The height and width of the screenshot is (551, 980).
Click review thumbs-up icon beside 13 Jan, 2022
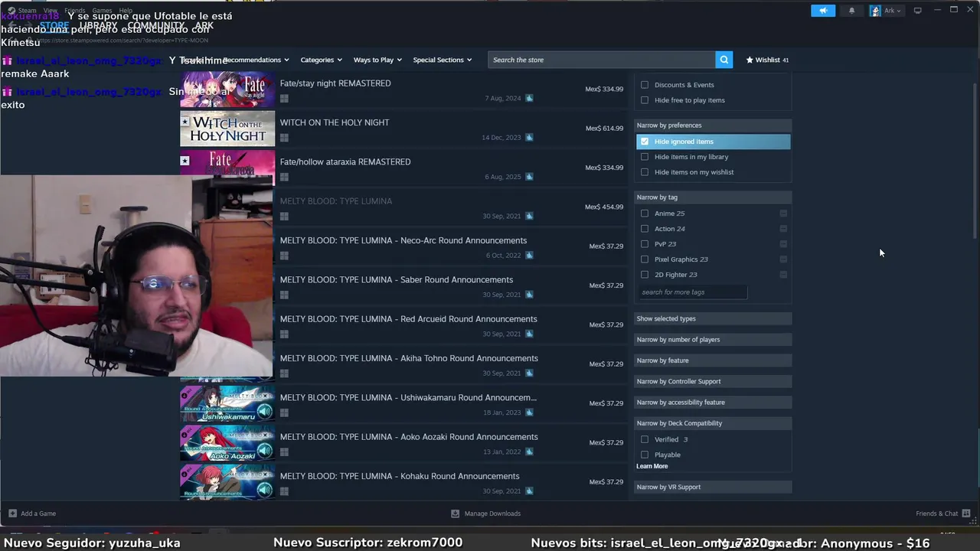tap(529, 452)
